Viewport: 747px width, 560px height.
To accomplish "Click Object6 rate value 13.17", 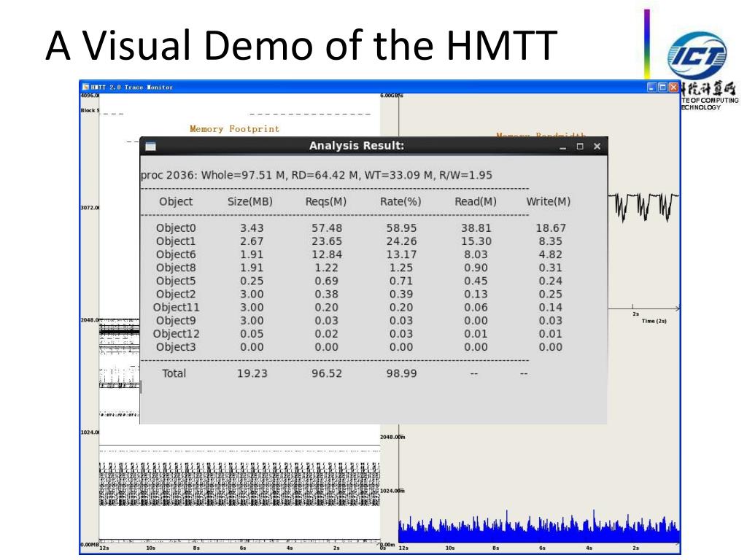I will click(401, 254).
